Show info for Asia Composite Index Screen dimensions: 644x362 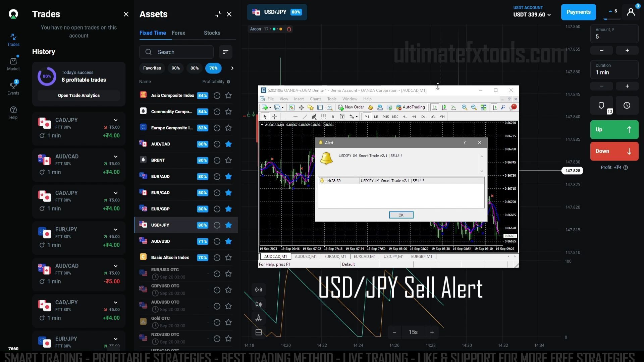coord(217,96)
